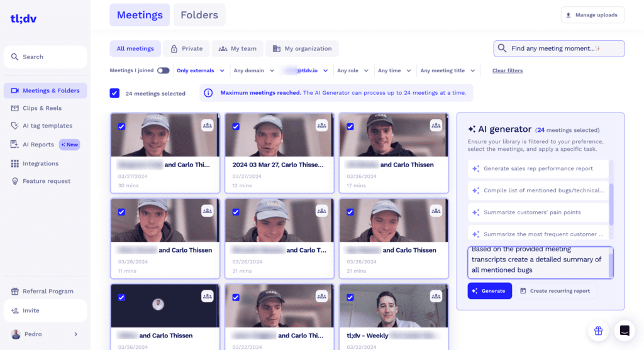
Task: Click the Clear filters link
Action: pyautogui.click(x=507, y=71)
